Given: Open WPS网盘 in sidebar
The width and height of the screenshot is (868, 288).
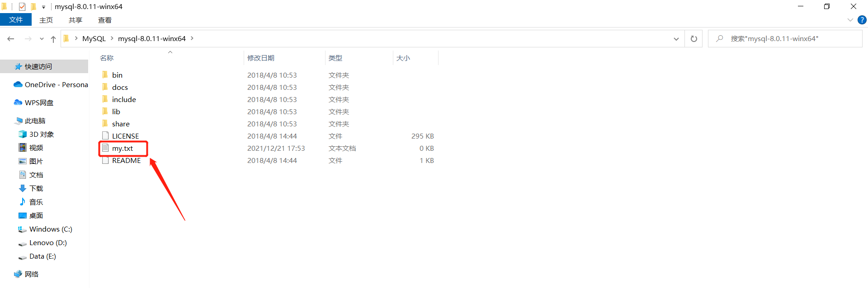Looking at the screenshot, I should pyautogui.click(x=33, y=102).
